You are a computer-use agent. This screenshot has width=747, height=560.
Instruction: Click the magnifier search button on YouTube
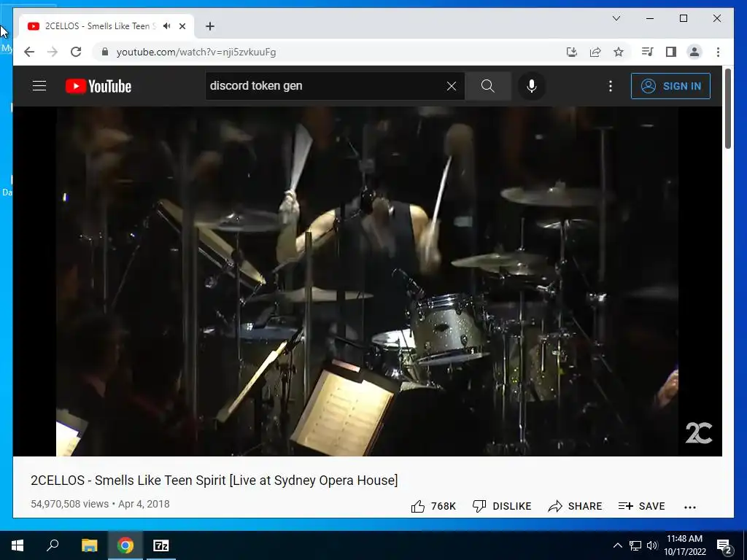(488, 86)
